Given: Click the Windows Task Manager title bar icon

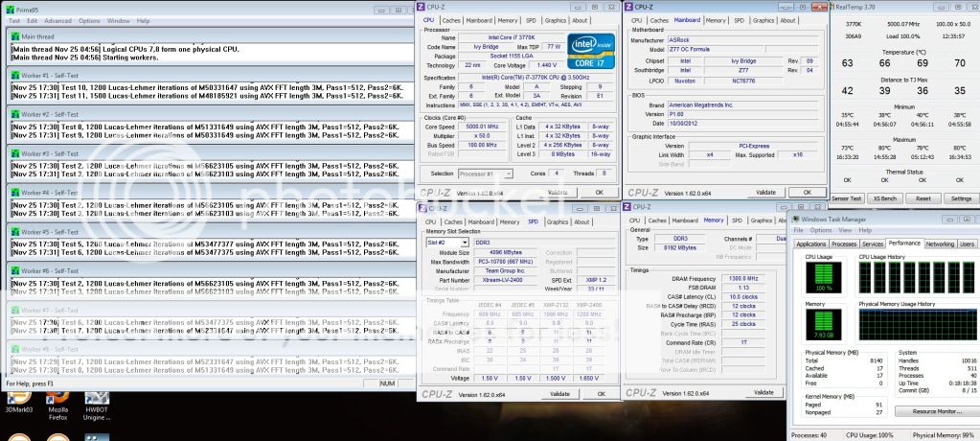Looking at the screenshot, I should tap(795, 218).
